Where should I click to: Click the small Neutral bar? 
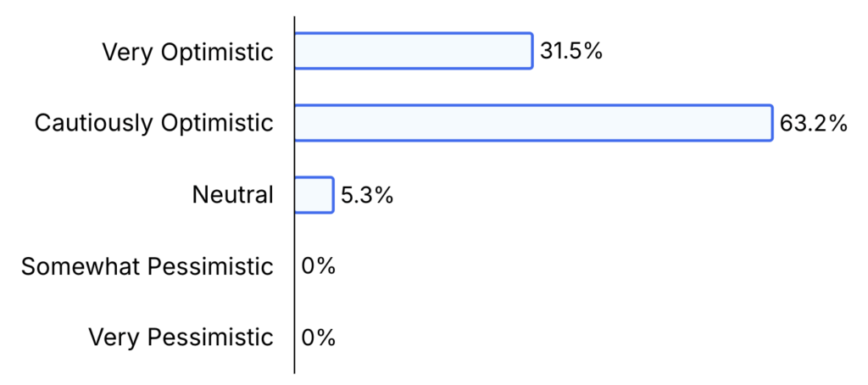pos(314,195)
